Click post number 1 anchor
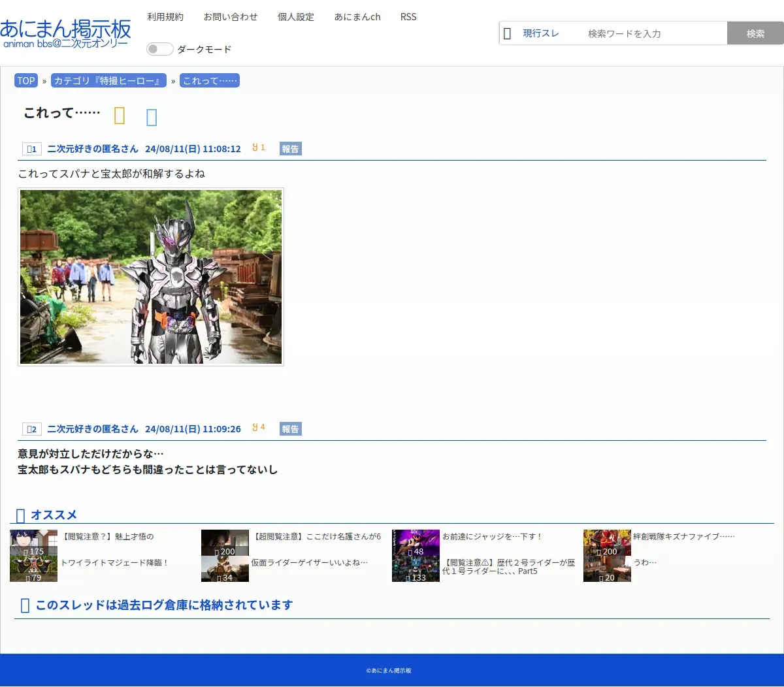Image resolution: width=784 pixels, height=687 pixels. [31, 149]
